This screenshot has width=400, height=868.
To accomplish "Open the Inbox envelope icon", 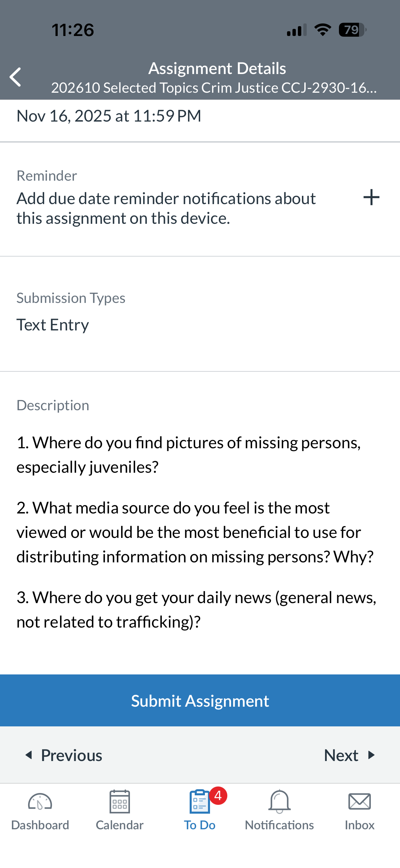I will click(360, 802).
